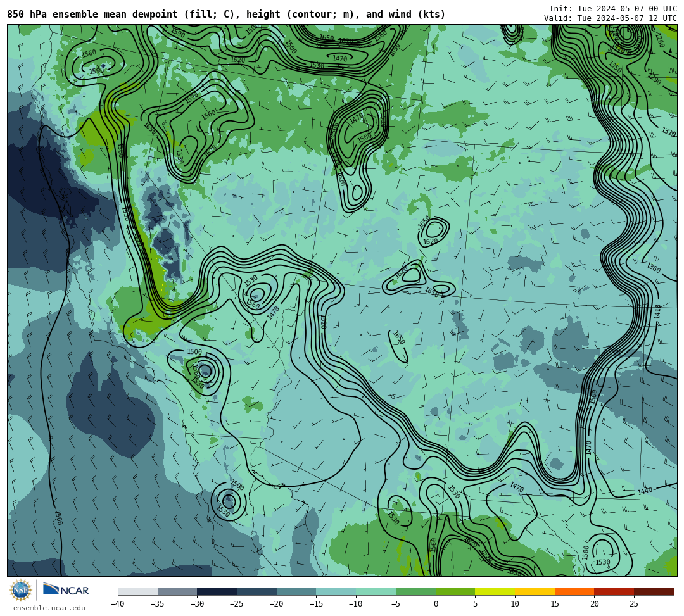
Task: Click the 10 colorbar tick label
Action: tap(515, 604)
